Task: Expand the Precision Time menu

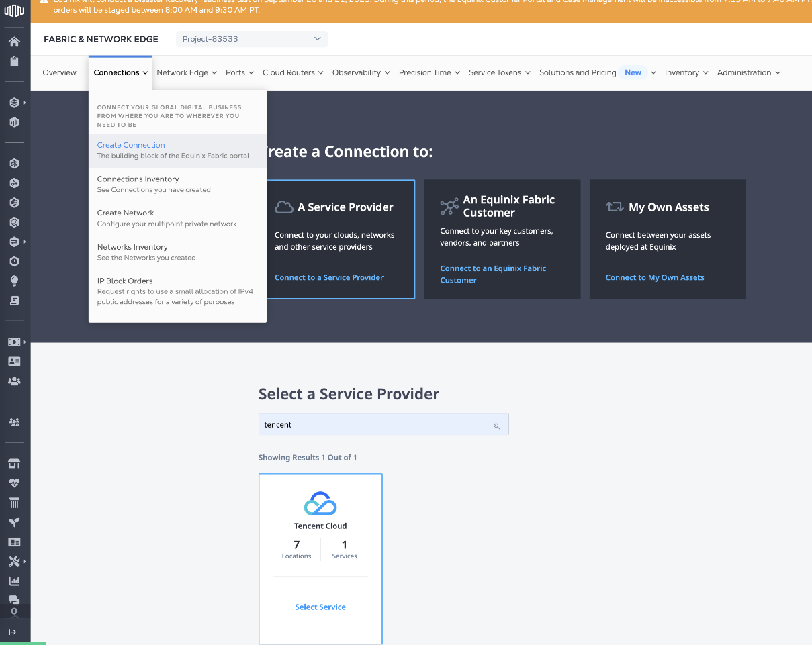Action: (x=430, y=72)
